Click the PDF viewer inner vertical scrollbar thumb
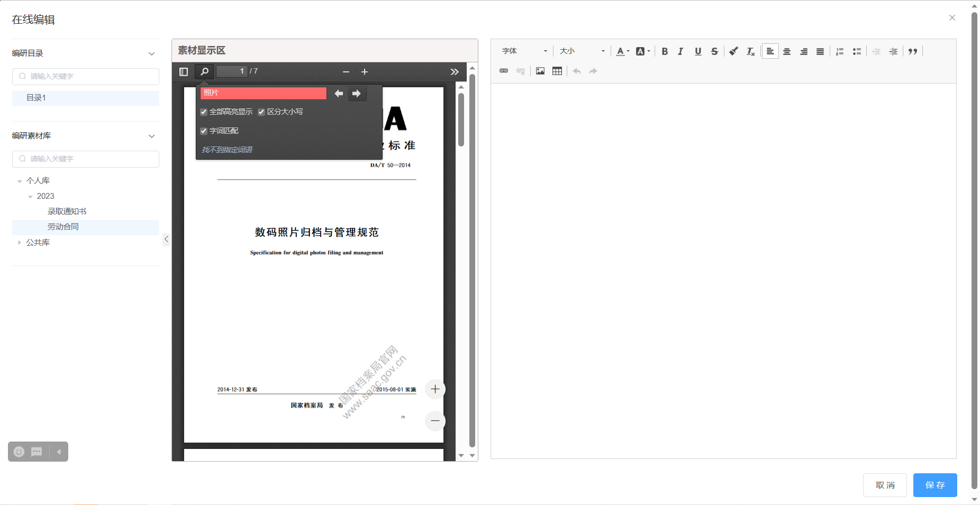The image size is (980, 505). [x=461, y=120]
